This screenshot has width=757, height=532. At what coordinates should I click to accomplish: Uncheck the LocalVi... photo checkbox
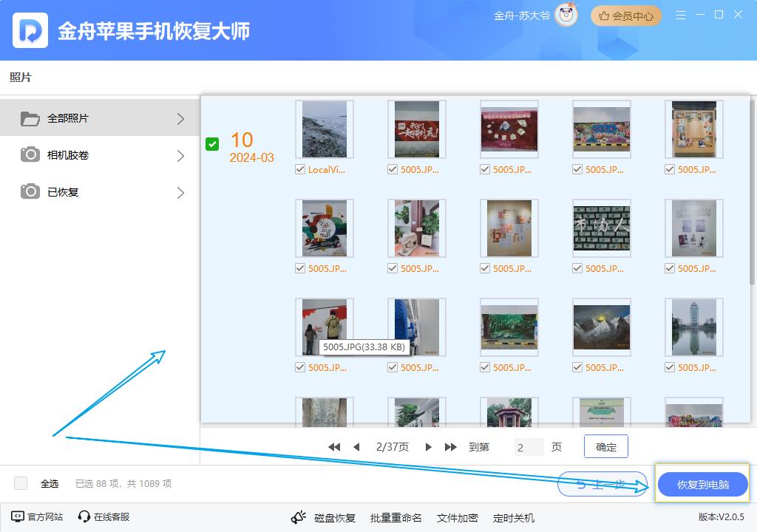point(300,169)
